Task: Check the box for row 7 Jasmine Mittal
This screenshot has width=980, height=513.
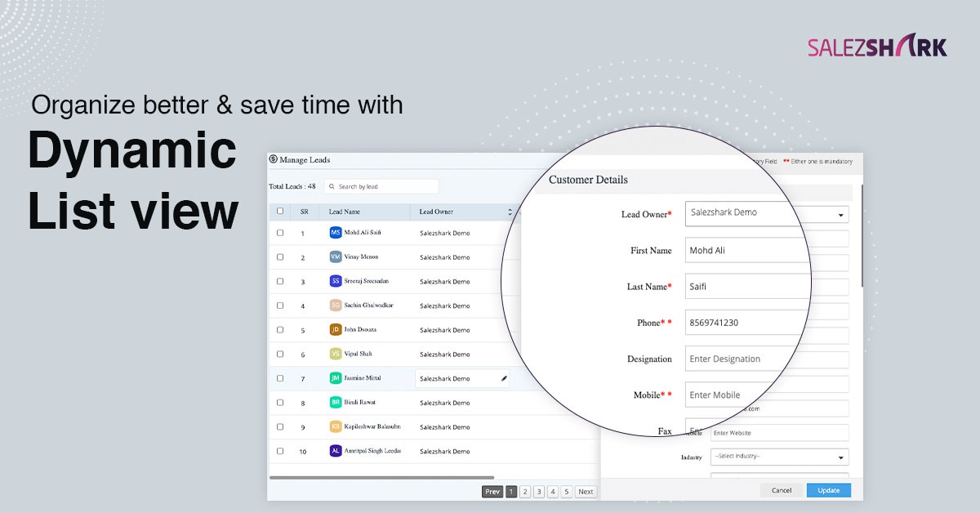Action: (x=280, y=378)
